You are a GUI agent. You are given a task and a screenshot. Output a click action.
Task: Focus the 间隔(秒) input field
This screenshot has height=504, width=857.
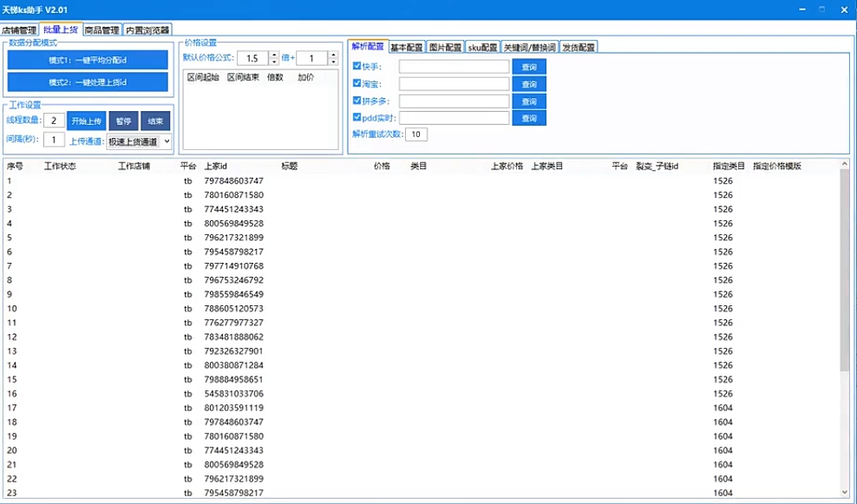(x=54, y=140)
